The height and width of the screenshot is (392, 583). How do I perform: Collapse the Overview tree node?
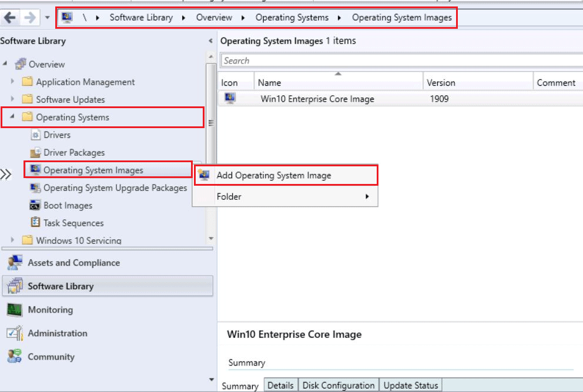5,63
